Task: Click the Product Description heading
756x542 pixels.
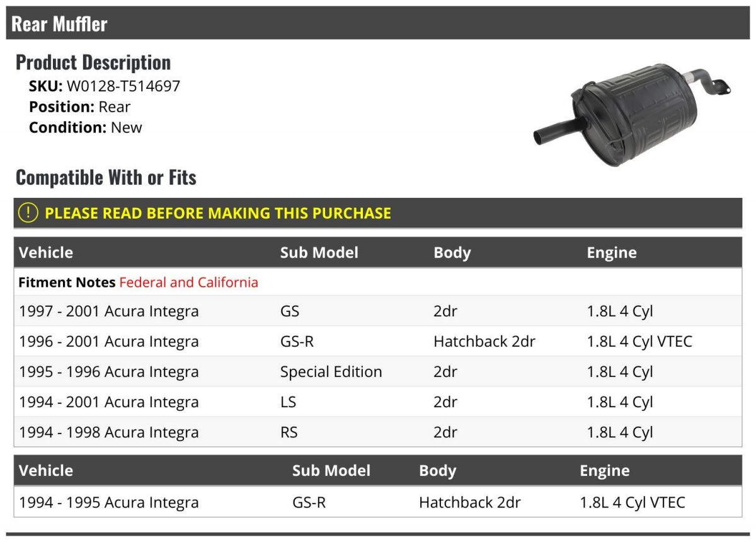Action: 93,62
